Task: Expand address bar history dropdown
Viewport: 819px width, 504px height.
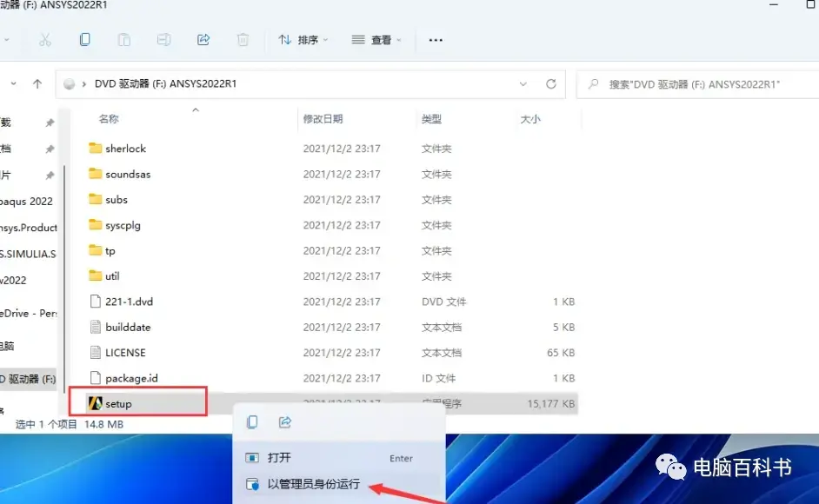Action: [523, 84]
